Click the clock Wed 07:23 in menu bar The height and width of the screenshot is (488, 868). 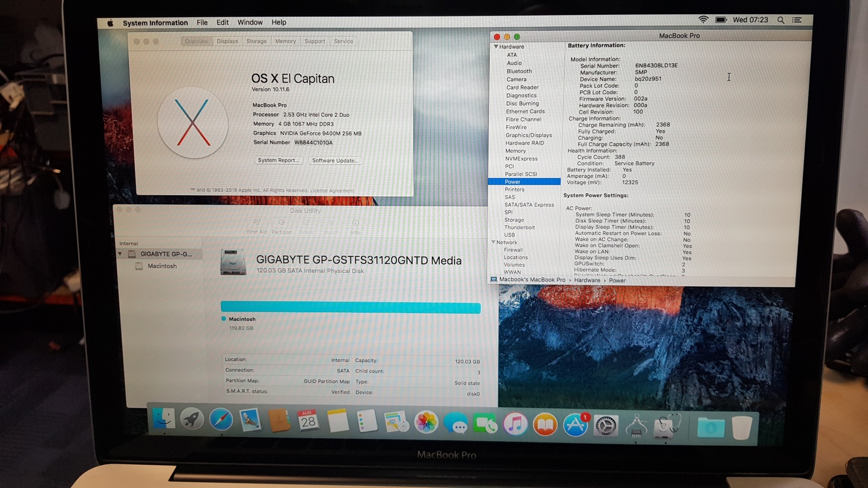point(750,20)
